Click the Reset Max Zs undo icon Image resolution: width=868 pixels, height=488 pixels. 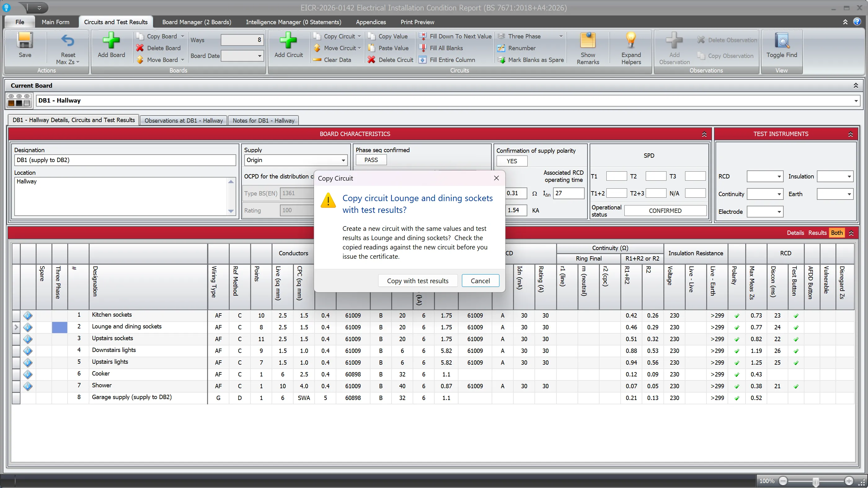point(68,40)
